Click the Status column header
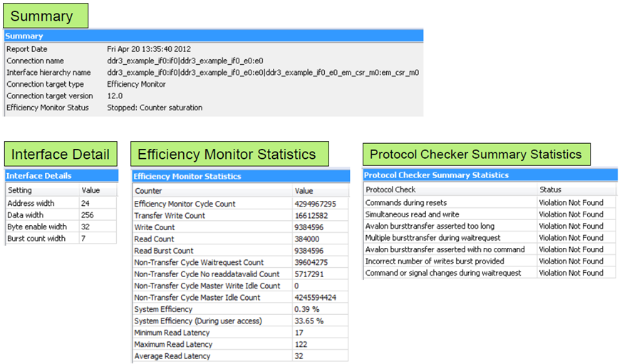The width and height of the screenshot is (622, 364). coord(550,189)
